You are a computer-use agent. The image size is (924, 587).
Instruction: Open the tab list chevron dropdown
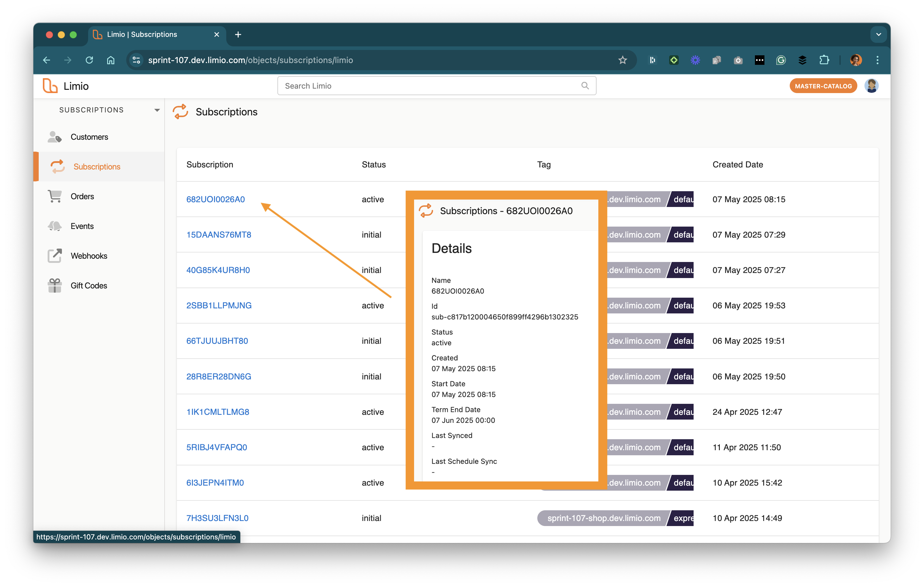click(x=878, y=34)
